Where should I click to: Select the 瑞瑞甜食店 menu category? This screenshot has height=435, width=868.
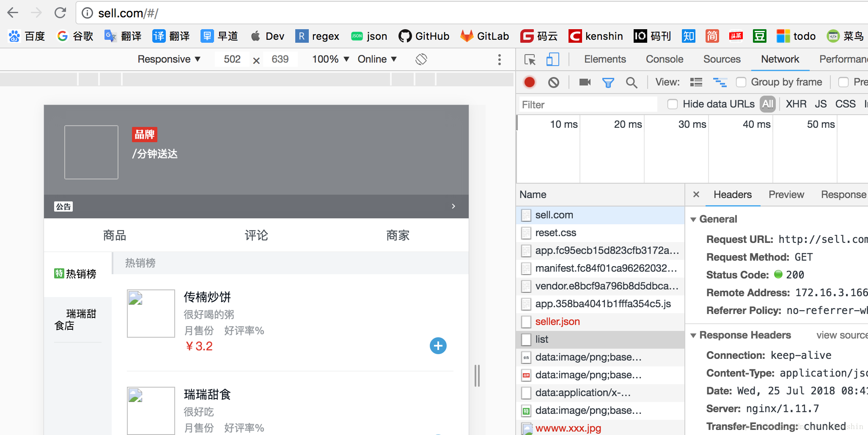[77, 319]
